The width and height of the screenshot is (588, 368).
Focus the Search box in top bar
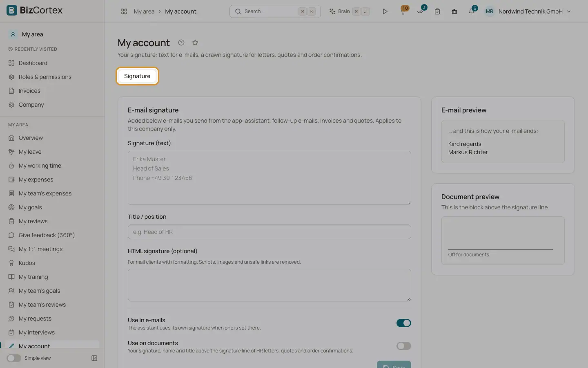tap(275, 11)
